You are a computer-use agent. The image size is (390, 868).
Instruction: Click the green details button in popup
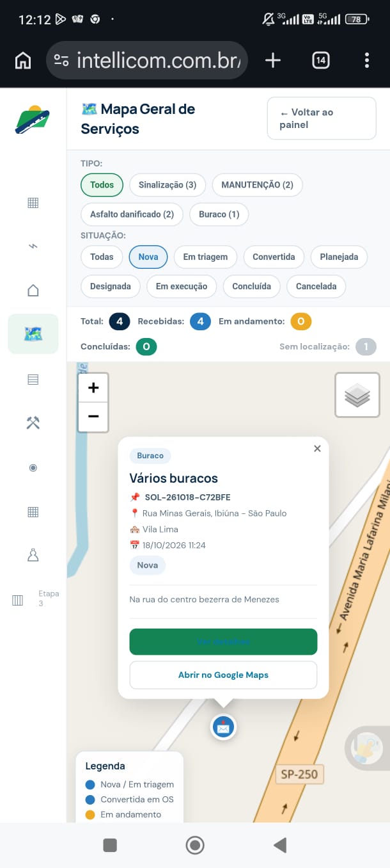click(223, 641)
